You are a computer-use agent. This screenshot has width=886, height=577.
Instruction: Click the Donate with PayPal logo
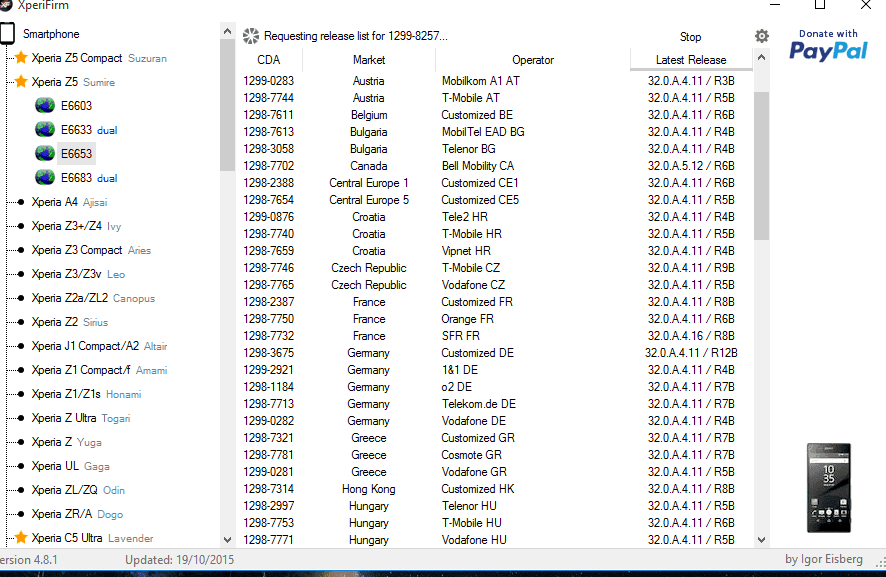pos(828,45)
